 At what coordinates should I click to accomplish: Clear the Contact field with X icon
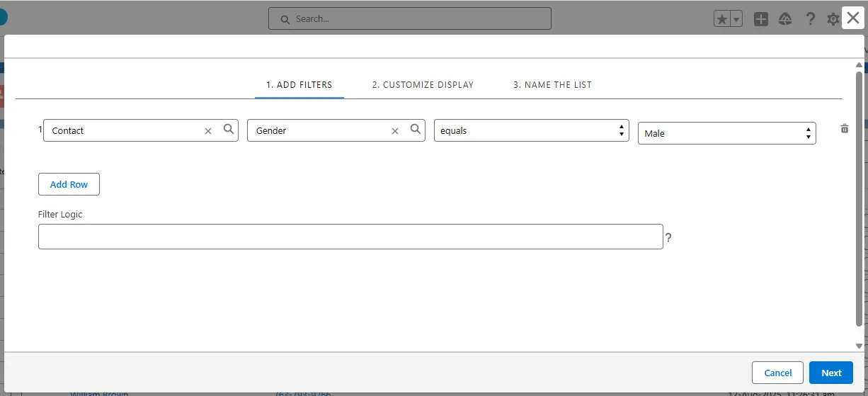(208, 131)
